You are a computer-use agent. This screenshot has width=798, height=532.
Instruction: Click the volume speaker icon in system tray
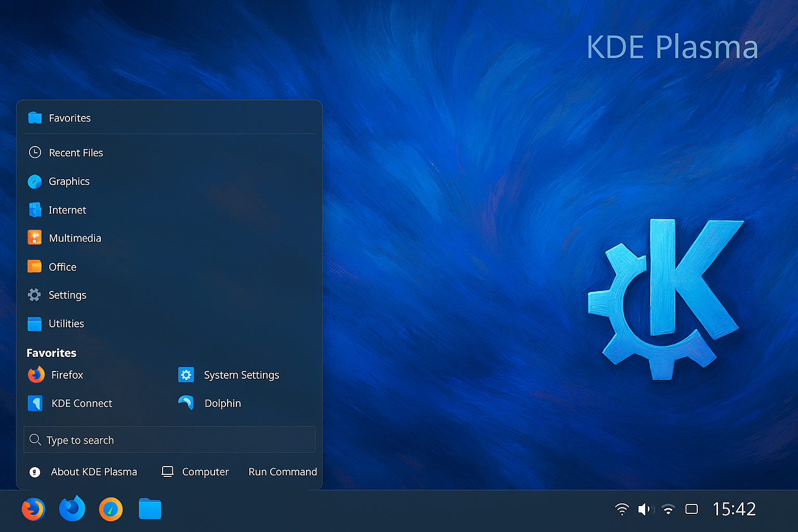645,509
